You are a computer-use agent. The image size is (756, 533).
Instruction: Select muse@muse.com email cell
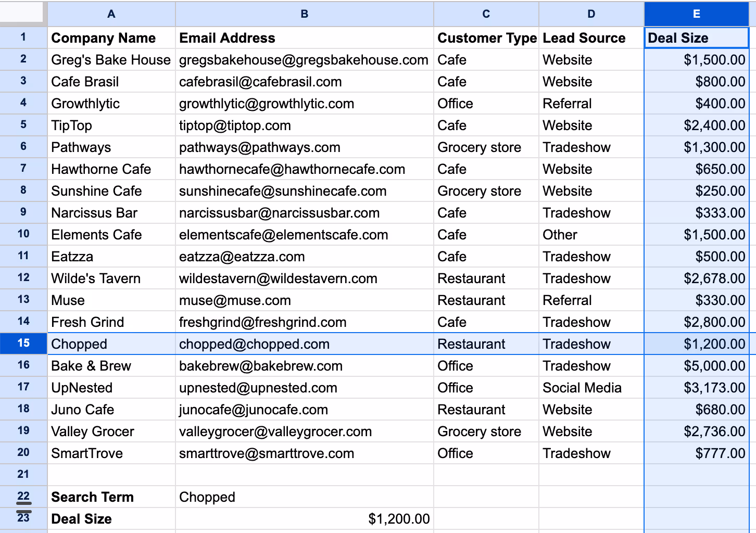305,300
